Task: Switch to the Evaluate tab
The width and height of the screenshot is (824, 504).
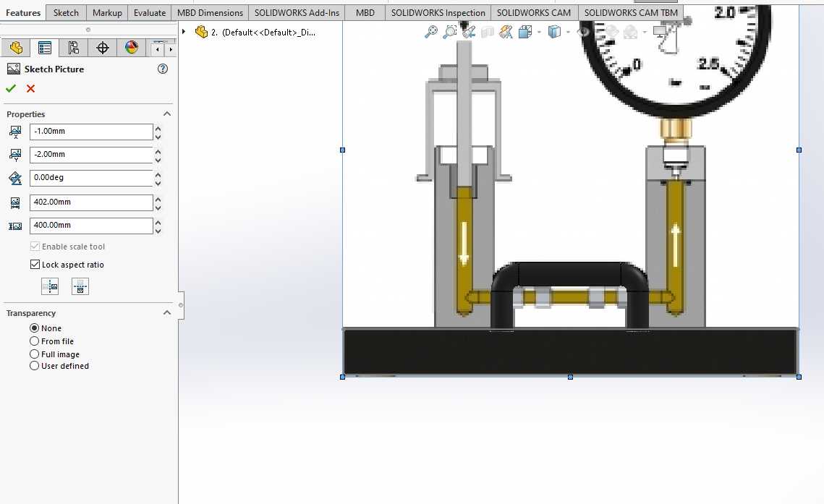Action: [x=150, y=12]
